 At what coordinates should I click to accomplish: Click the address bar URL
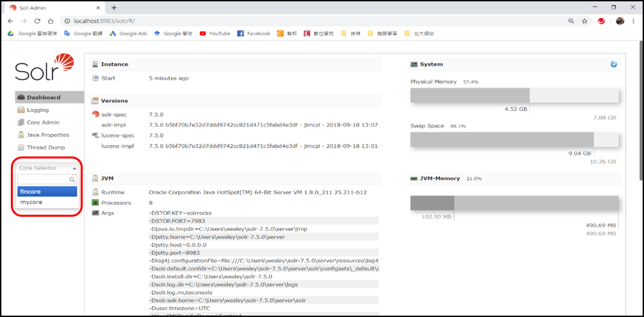pyautogui.click(x=106, y=22)
